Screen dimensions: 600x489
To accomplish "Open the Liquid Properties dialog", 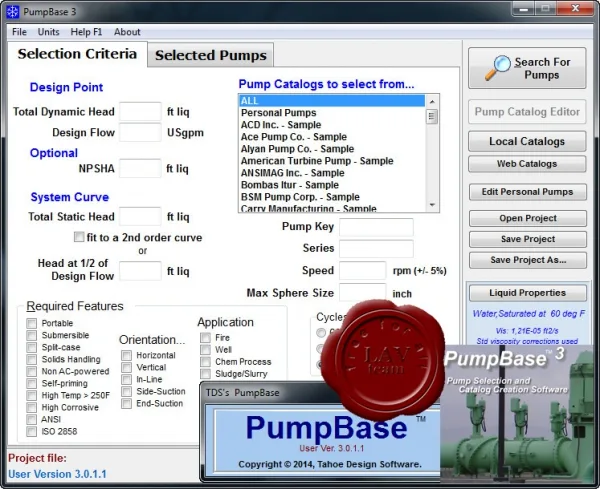I will point(528,293).
